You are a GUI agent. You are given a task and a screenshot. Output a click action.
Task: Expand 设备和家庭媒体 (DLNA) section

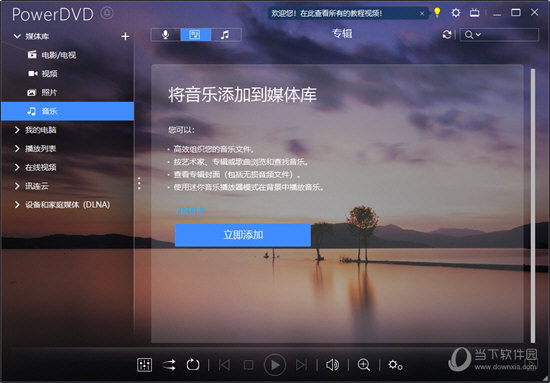pos(17,204)
